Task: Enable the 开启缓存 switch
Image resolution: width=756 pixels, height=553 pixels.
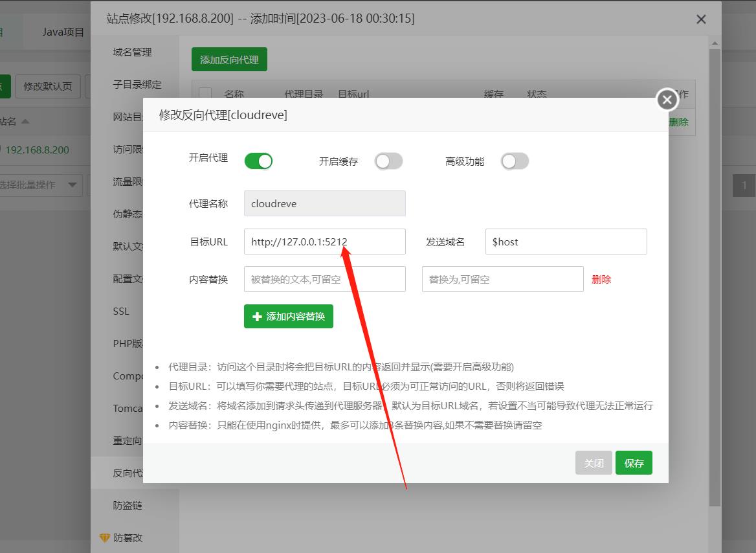Action: coord(388,161)
